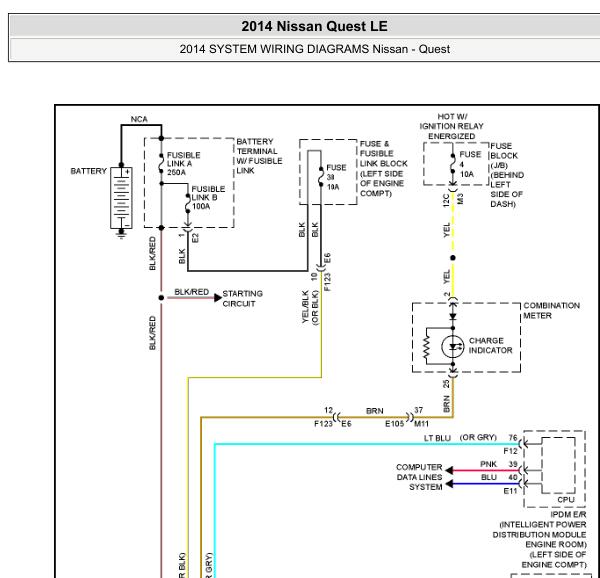
Task: Click the fuse 38 symbol
Action: [321, 176]
